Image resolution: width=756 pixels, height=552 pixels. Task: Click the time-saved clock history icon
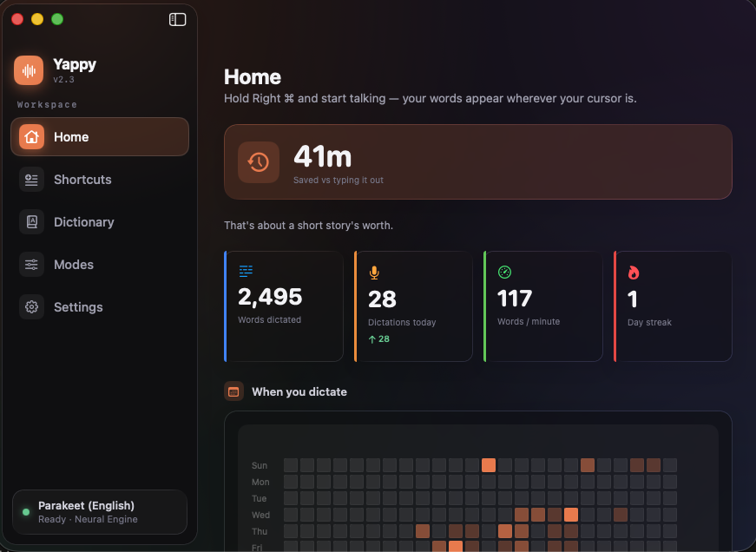point(259,162)
